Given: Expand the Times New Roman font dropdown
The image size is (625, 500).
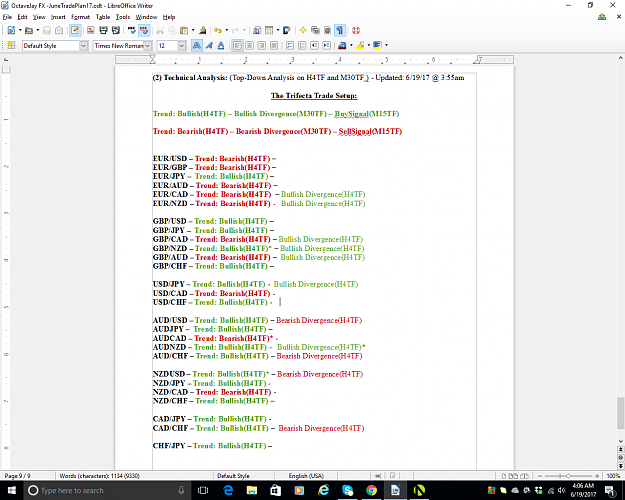Looking at the screenshot, I should click(147, 46).
